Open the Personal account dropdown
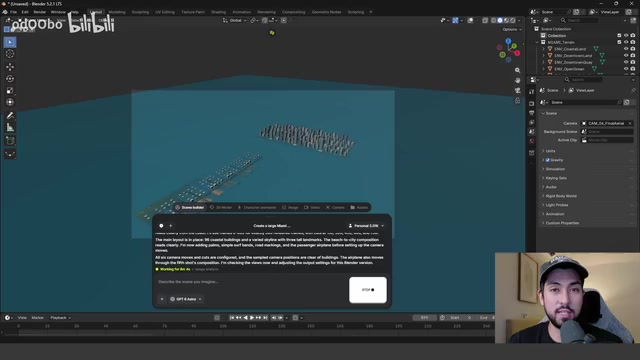 coord(366,226)
